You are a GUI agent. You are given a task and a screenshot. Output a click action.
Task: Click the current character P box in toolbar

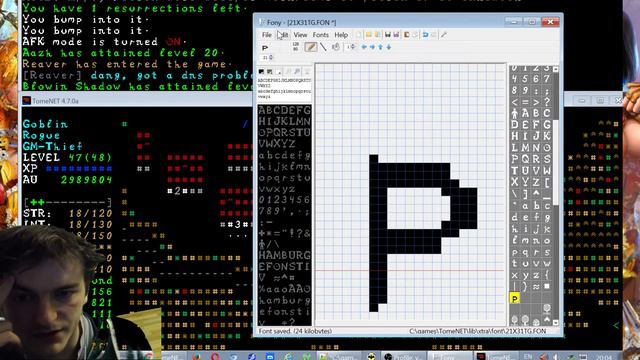click(x=265, y=48)
